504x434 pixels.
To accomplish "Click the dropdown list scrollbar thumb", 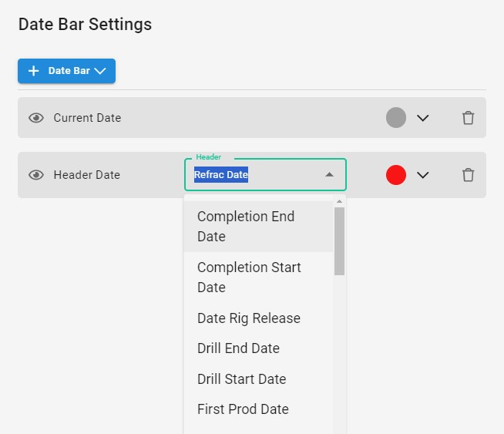I will tap(339, 241).
